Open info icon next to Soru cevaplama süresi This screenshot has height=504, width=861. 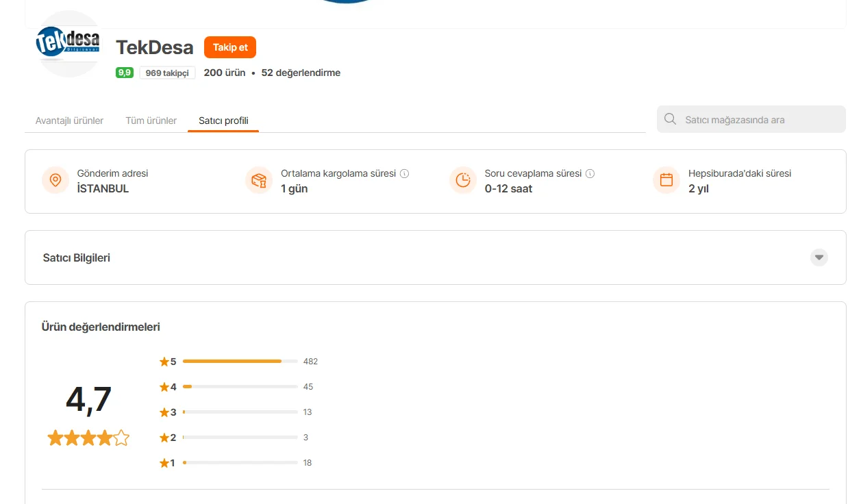(x=590, y=173)
